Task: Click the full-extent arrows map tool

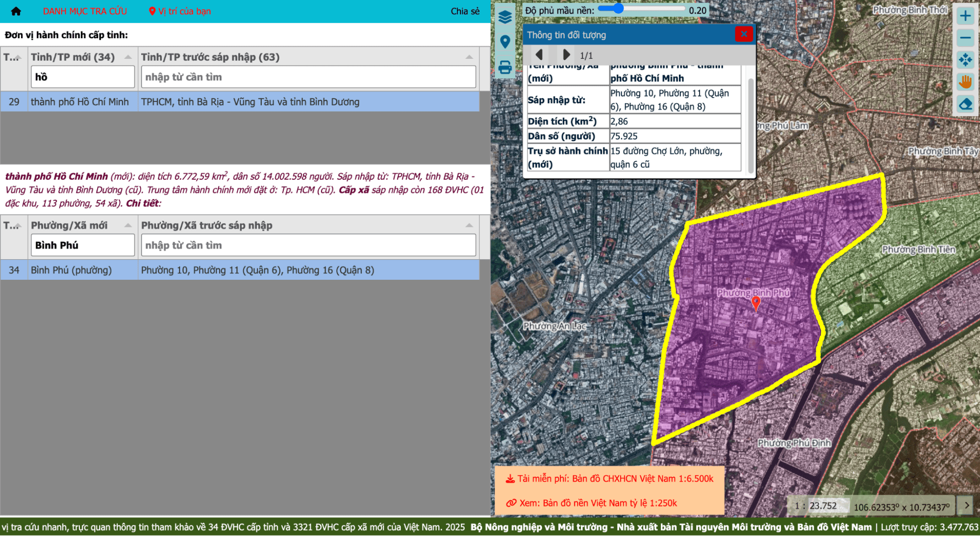Action: click(965, 60)
